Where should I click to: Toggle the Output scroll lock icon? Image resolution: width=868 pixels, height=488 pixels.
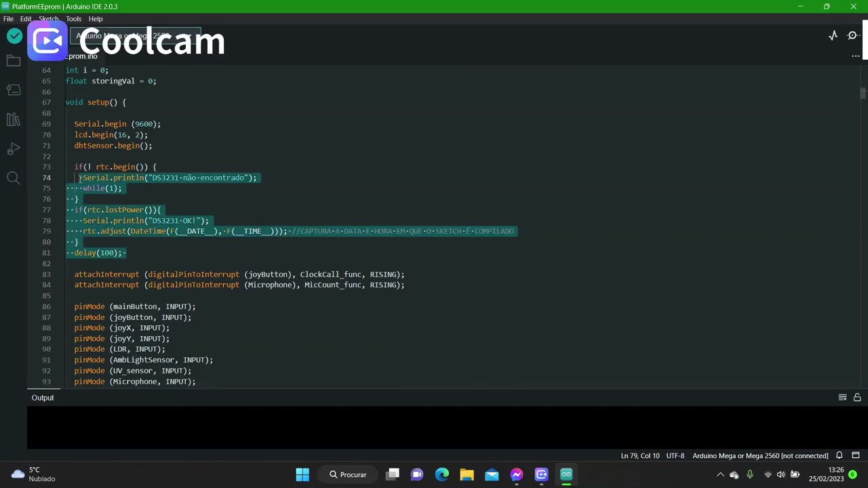[857, 398]
